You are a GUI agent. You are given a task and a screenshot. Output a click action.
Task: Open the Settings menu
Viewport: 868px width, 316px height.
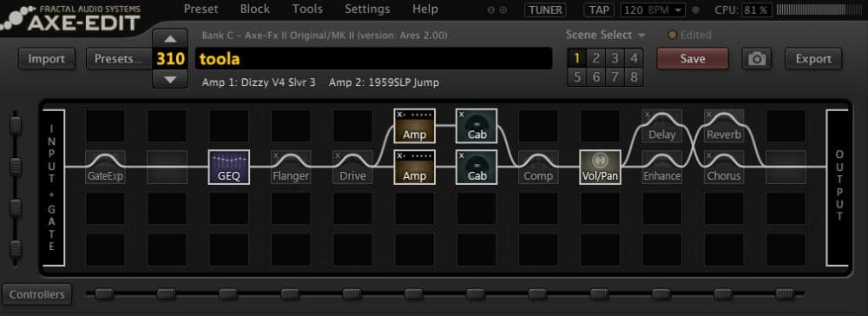click(x=367, y=9)
